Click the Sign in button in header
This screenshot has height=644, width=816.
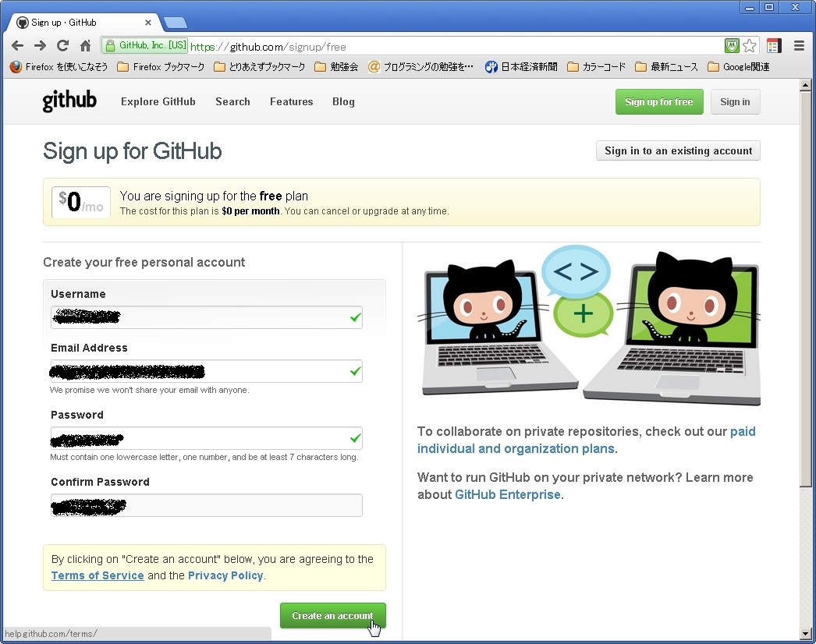tap(735, 101)
